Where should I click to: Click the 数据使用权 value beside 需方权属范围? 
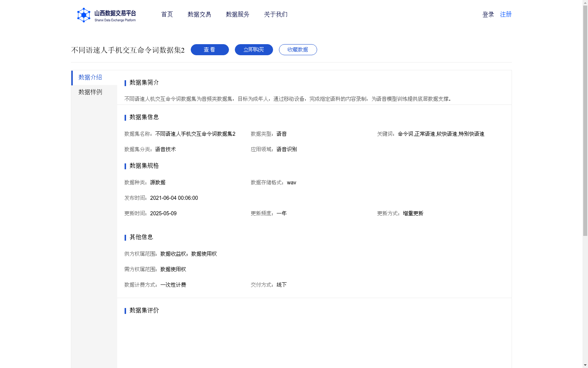tap(173, 269)
